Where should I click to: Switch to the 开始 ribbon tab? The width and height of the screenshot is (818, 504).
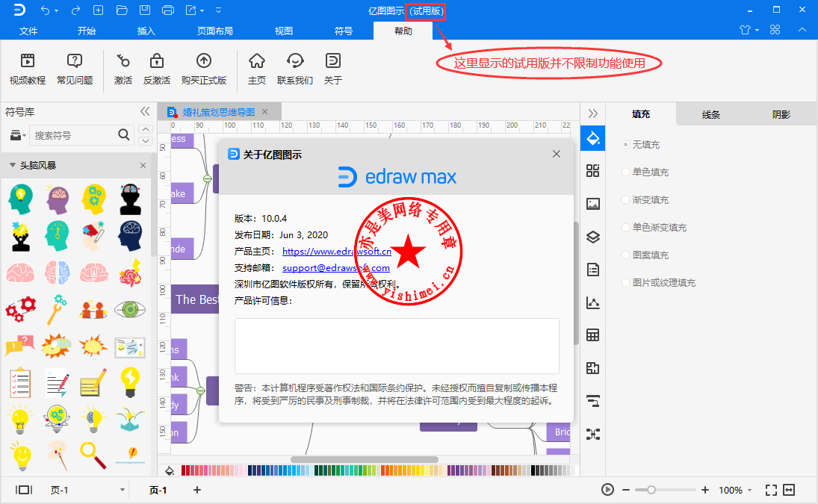87,31
